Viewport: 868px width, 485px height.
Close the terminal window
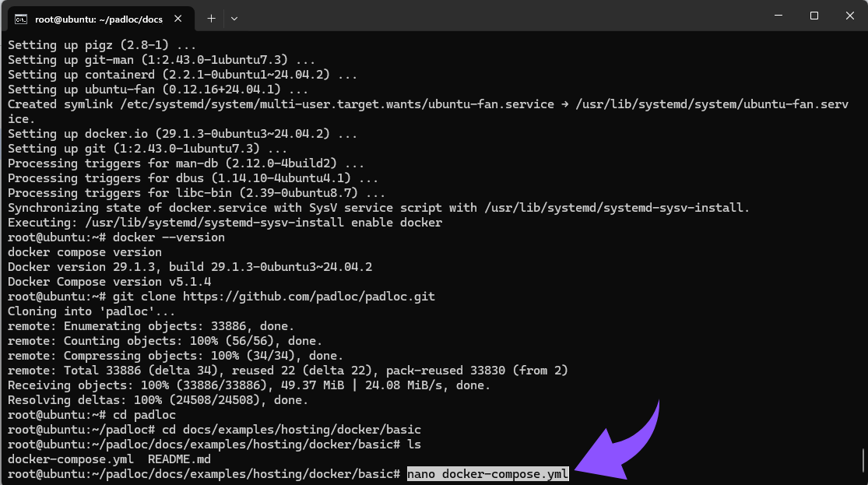[850, 16]
